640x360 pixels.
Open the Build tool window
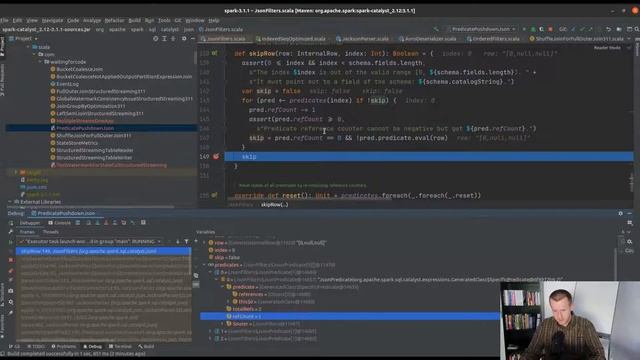click(x=146, y=347)
